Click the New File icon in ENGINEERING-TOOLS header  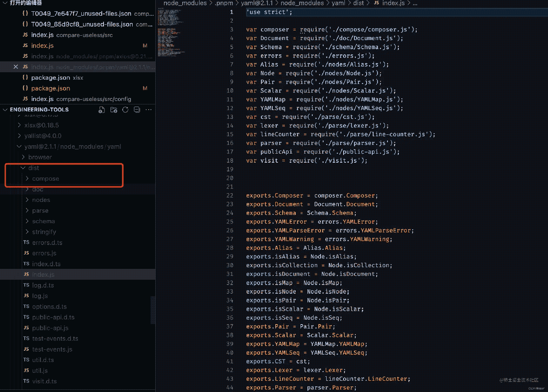(x=102, y=110)
